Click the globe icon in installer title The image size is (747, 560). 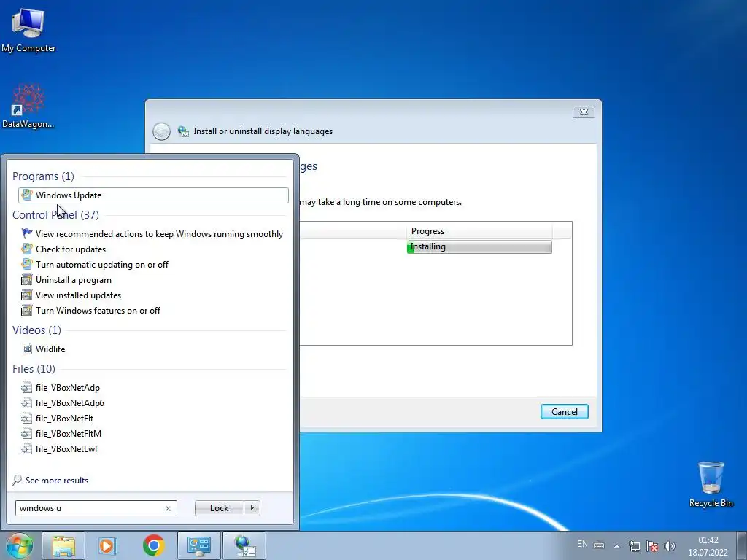pyautogui.click(x=183, y=131)
